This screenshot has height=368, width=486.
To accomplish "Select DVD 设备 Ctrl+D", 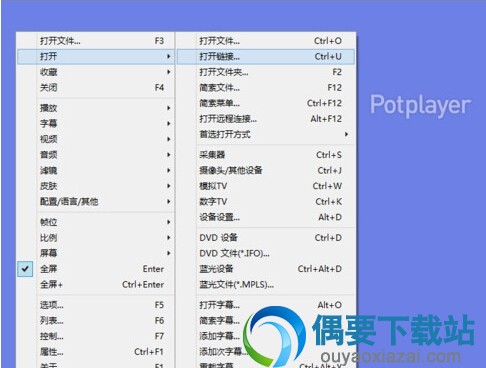I will [265, 238].
